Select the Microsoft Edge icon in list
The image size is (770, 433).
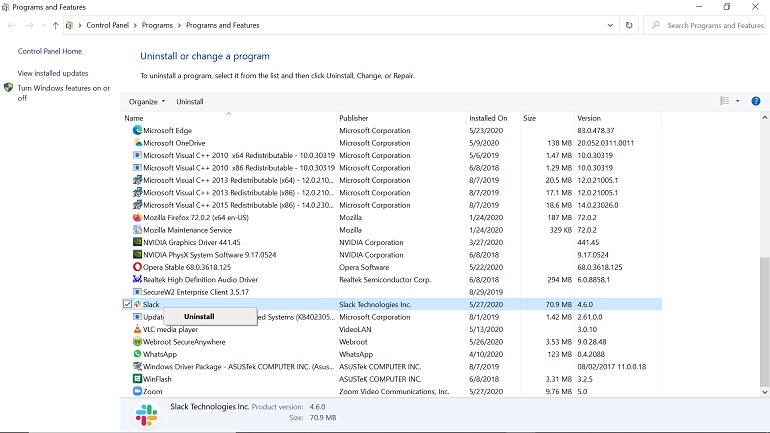click(x=138, y=130)
